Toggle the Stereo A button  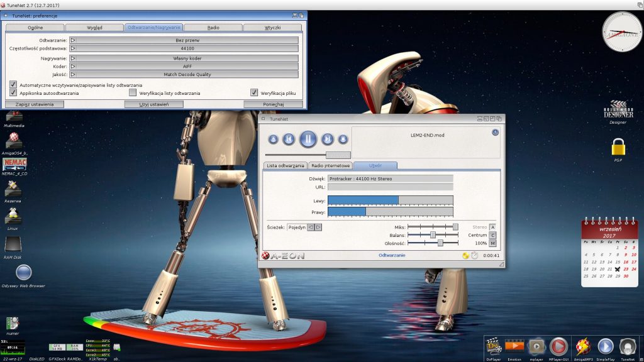pos(492,227)
